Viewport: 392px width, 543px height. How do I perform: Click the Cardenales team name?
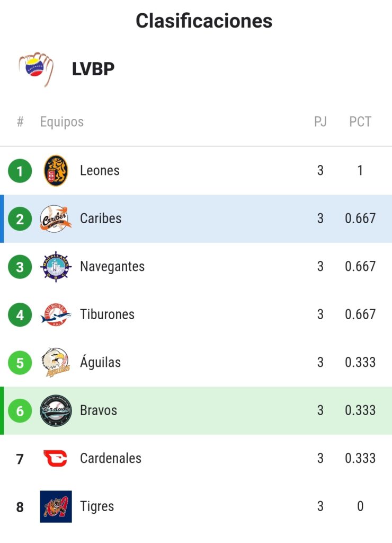(111, 458)
